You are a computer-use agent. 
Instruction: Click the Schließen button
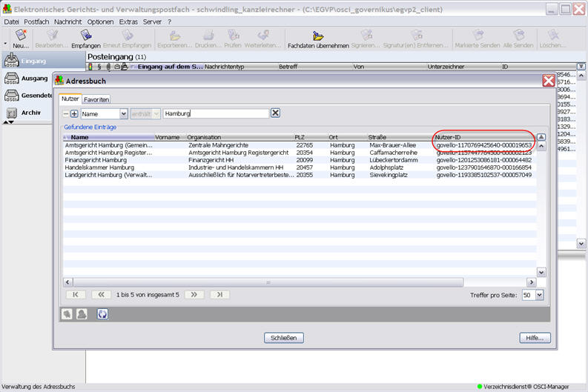click(284, 338)
